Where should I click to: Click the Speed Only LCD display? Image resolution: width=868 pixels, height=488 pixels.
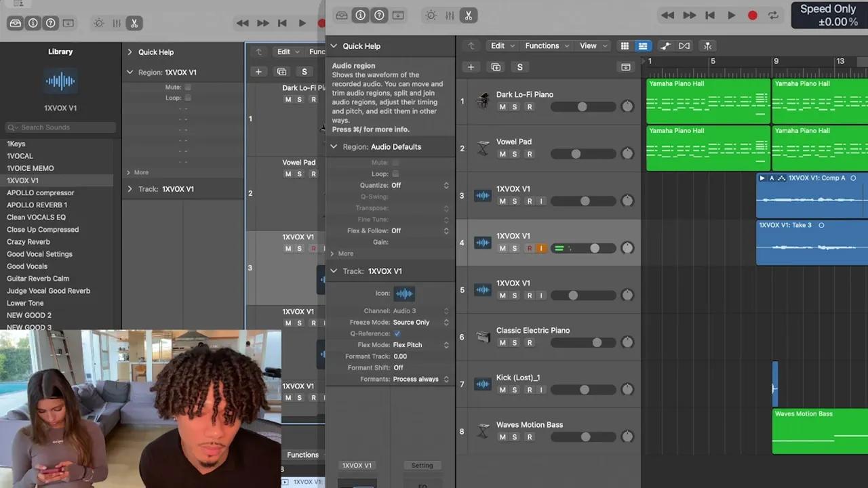click(x=829, y=15)
